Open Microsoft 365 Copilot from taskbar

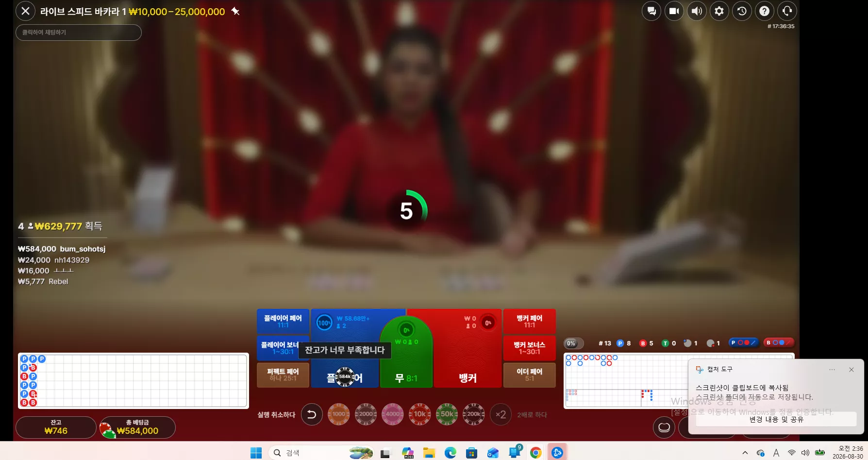[408, 453]
